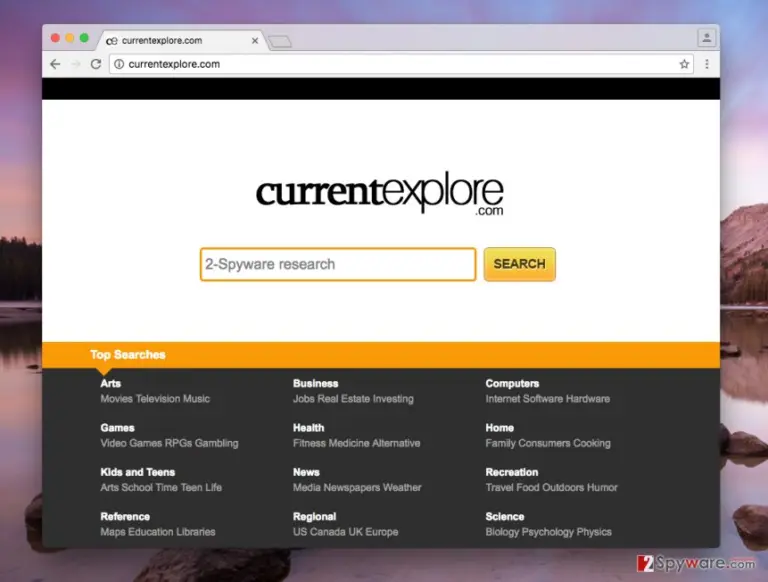Open the Arts category link
The width and height of the screenshot is (768, 582).
tap(111, 384)
